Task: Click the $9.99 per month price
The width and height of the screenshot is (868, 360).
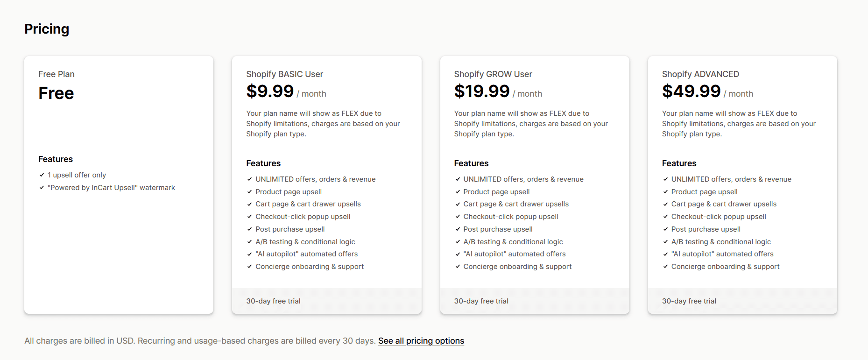Action: (x=270, y=92)
